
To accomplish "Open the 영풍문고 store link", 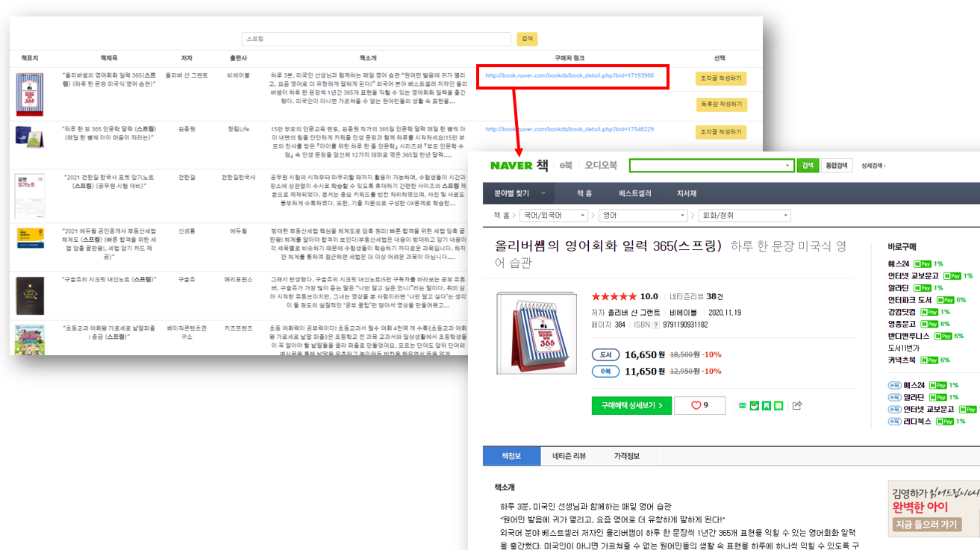I will pos(902,324).
